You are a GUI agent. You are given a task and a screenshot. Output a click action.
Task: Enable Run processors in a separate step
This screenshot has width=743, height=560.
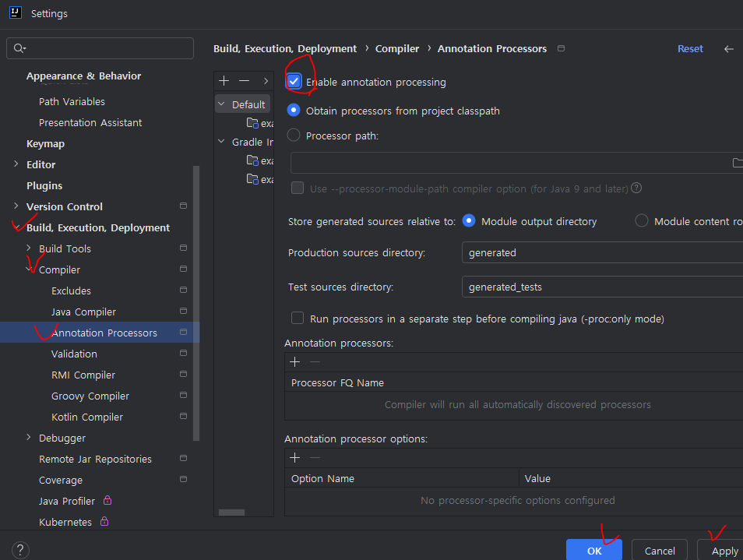point(298,319)
